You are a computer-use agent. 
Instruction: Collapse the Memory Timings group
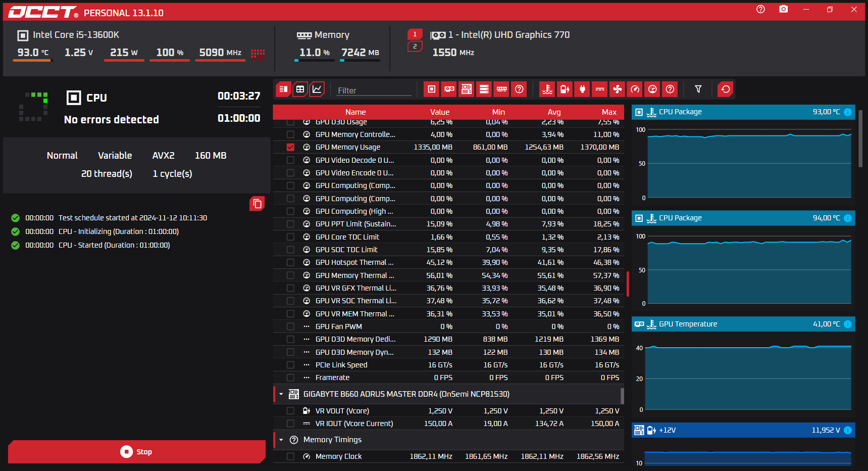pos(281,440)
